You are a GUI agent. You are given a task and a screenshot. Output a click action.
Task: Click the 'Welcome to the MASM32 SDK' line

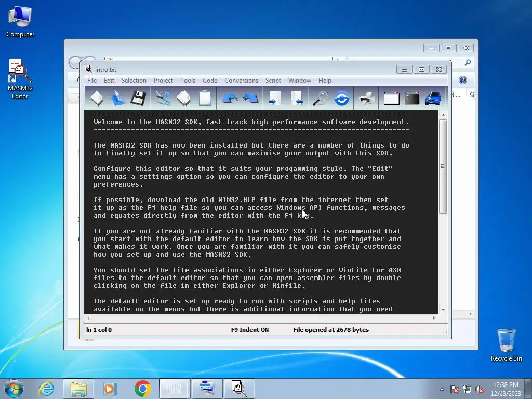[251, 122]
